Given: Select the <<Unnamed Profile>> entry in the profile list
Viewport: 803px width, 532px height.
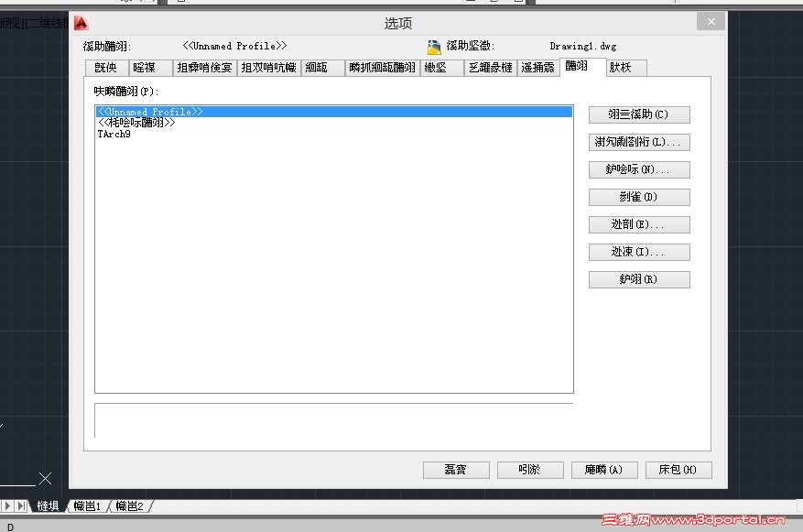Looking at the screenshot, I should tap(334, 112).
